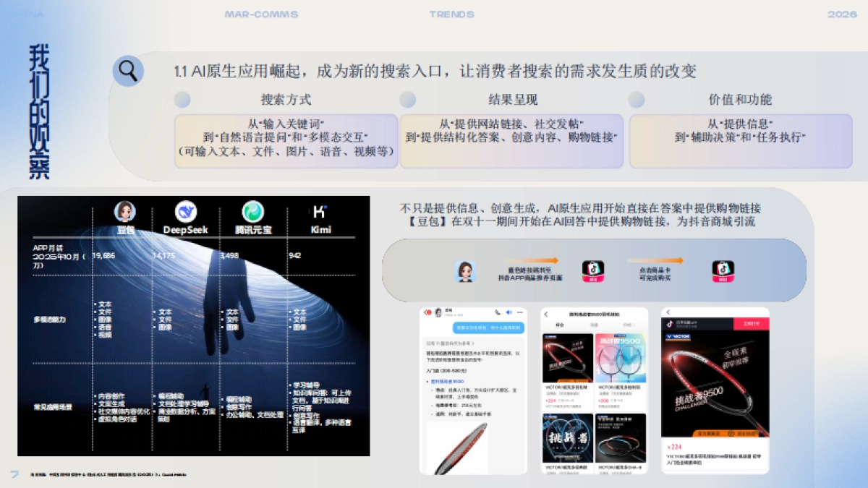Click the VICTOR brand logo on the product card
The height and width of the screenshot is (488, 868).
(x=678, y=337)
